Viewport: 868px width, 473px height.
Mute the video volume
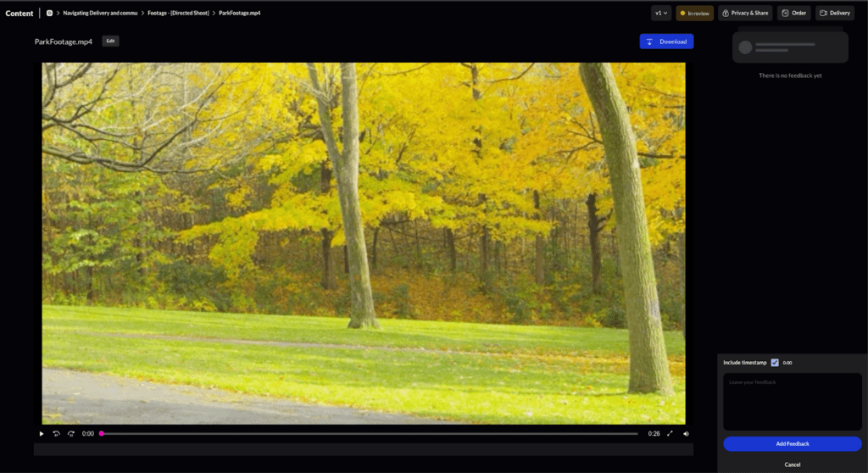click(x=686, y=433)
